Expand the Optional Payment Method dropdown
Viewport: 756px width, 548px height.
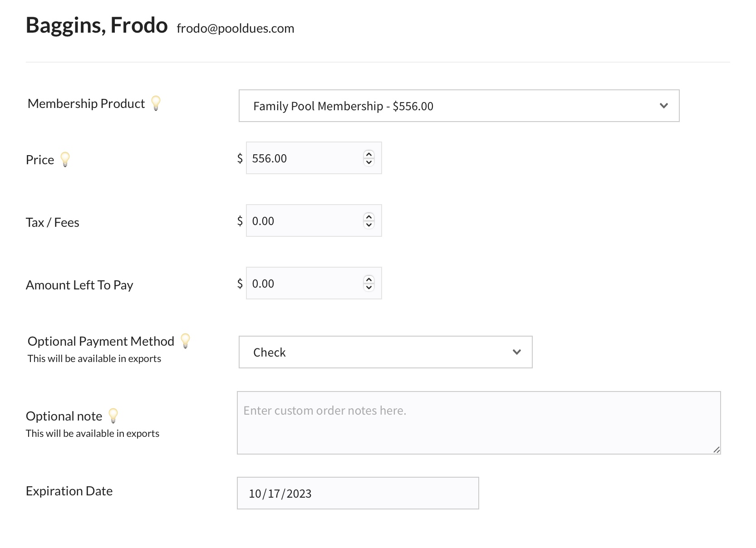click(385, 352)
